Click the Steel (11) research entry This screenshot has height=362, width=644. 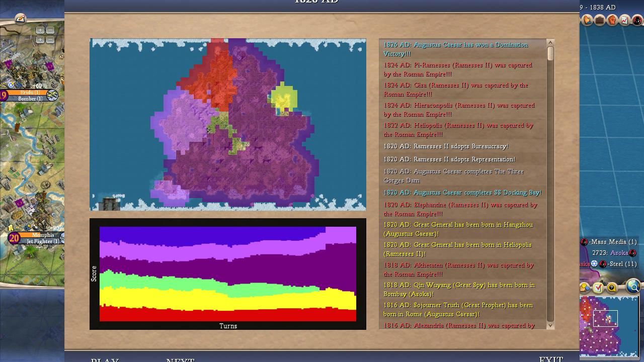point(622,264)
